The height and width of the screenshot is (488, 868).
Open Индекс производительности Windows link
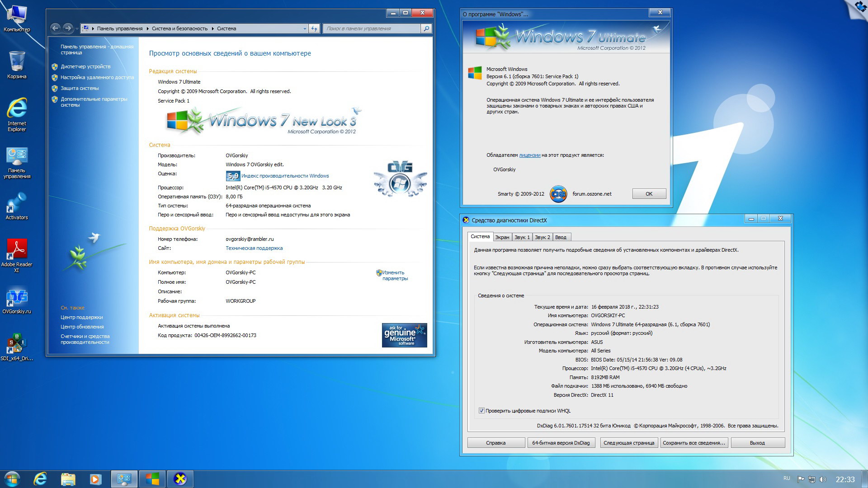click(285, 176)
